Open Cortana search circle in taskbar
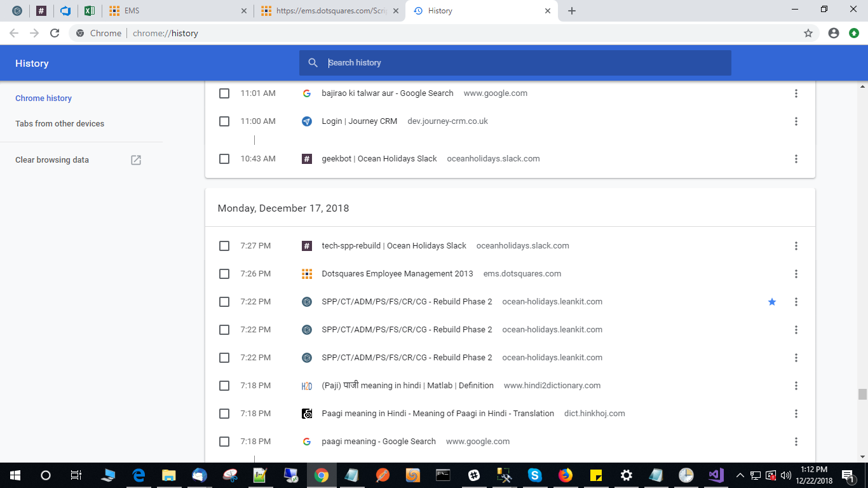Screen dimensions: 868x488 (45, 475)
